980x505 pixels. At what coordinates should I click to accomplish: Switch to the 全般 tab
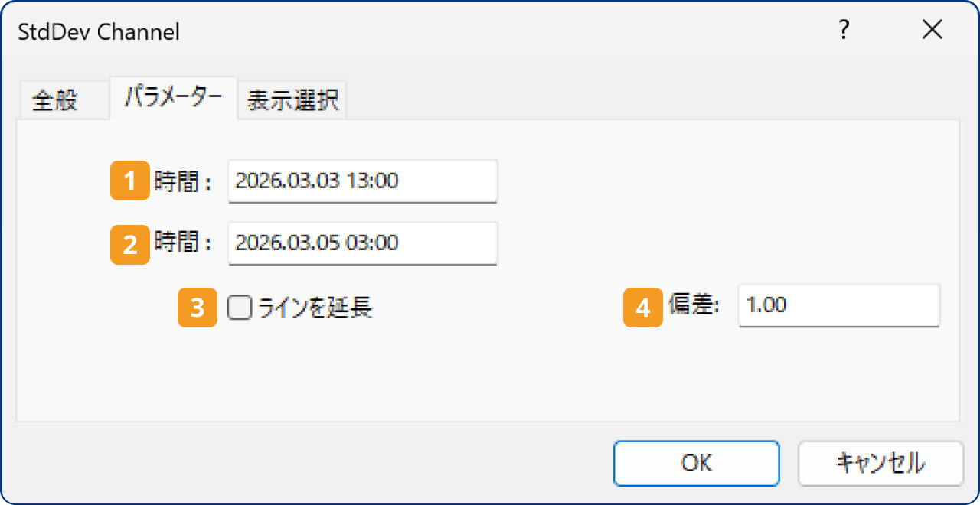tap(64, 99)
